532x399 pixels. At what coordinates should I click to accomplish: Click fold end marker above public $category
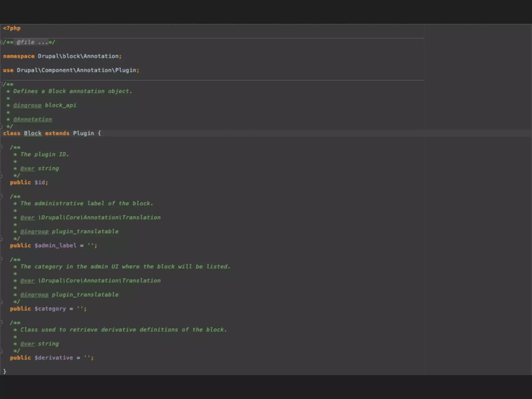click(1, 302)
